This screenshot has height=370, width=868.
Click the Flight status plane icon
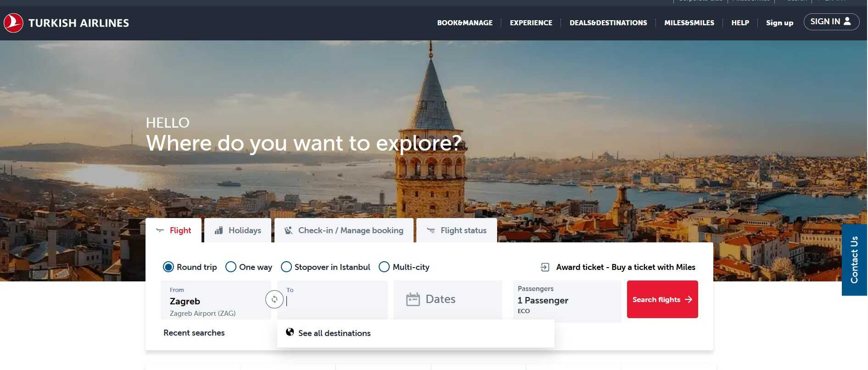coord(431,230)
